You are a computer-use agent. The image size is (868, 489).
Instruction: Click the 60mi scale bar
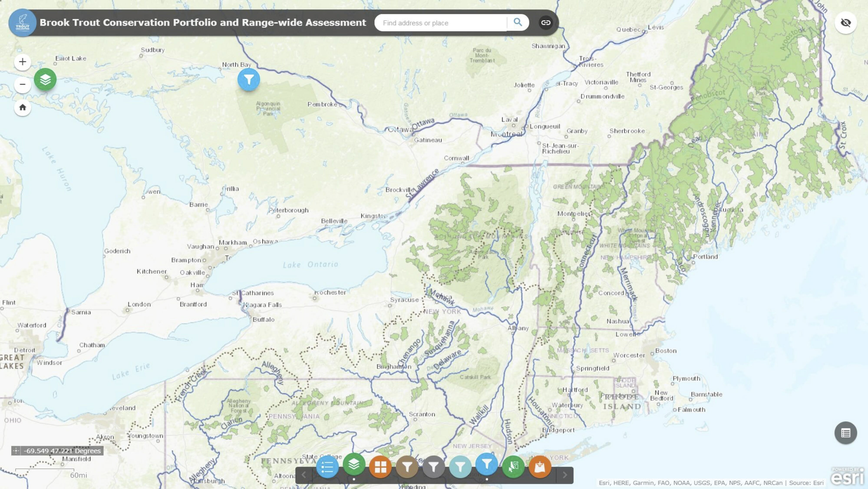coord(78,476)
